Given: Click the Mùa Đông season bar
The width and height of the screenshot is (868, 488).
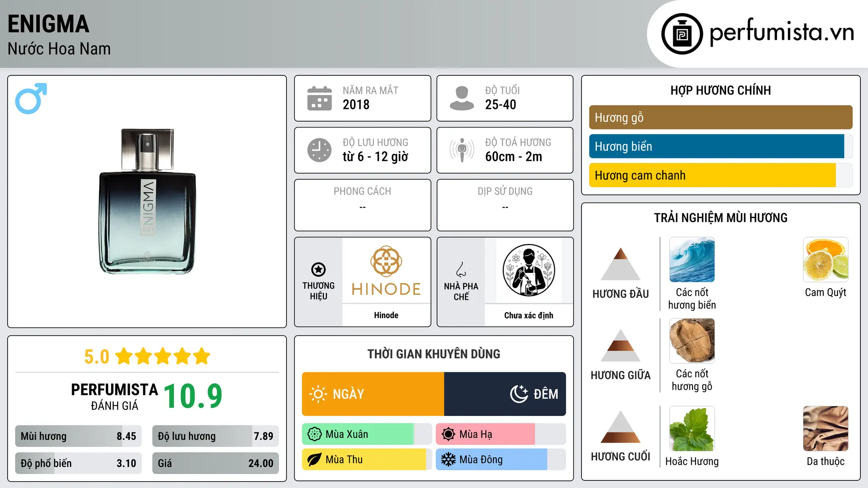Looking at the screenshot, I should coord(501,460).
